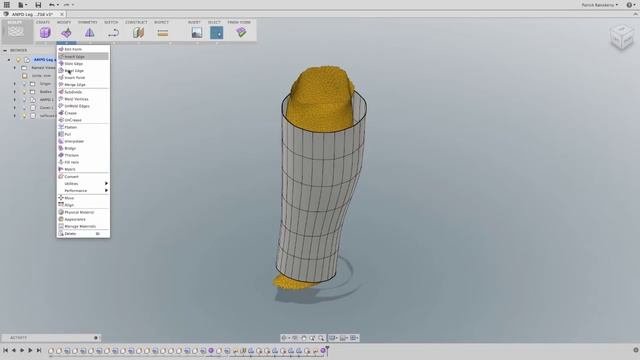
Task: Open the File menu dropdown
Action: point(21,5)
